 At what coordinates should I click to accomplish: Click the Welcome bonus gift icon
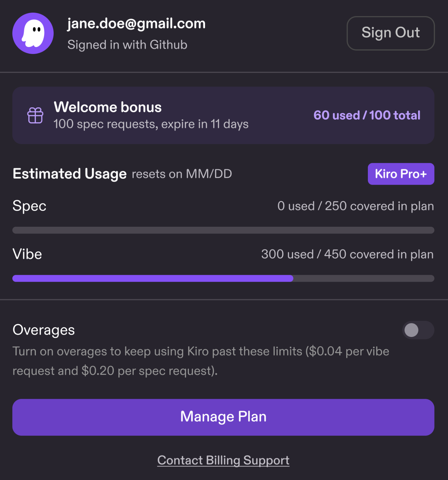[x=35, y=115]
